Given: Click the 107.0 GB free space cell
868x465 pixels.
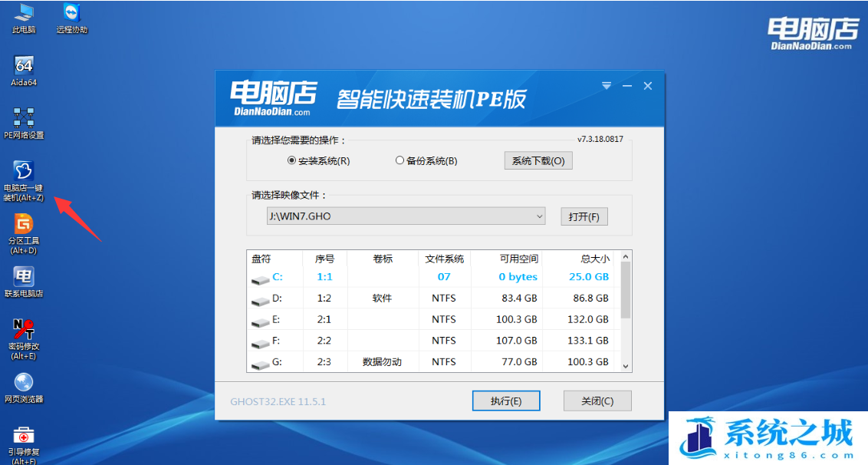Looking at the screenshot, I should click(517, 340).
